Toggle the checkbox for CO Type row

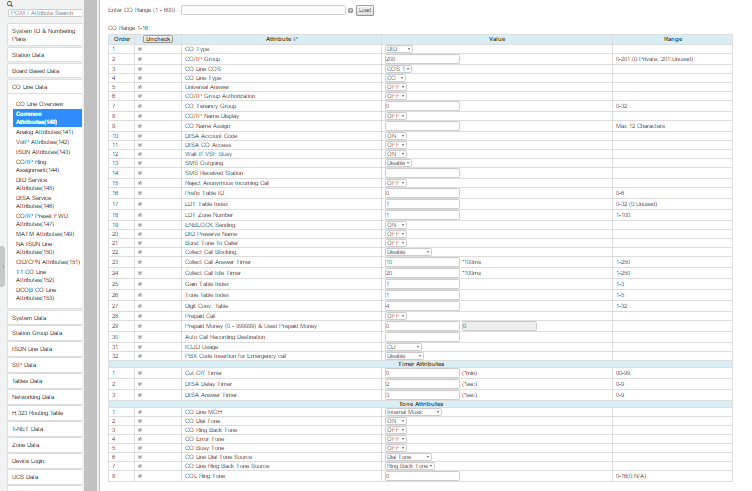[x=139, y=48]
